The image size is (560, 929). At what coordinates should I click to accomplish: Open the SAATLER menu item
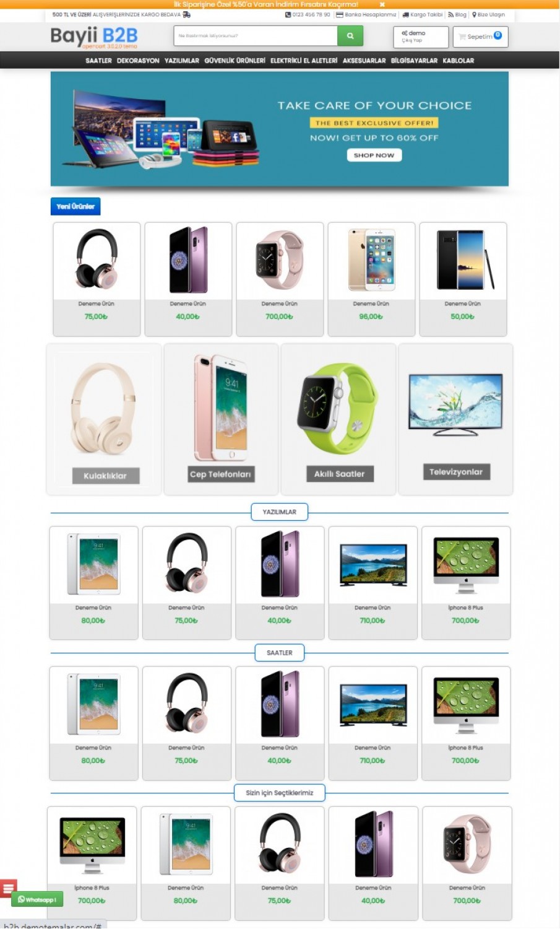coord(98,61)
